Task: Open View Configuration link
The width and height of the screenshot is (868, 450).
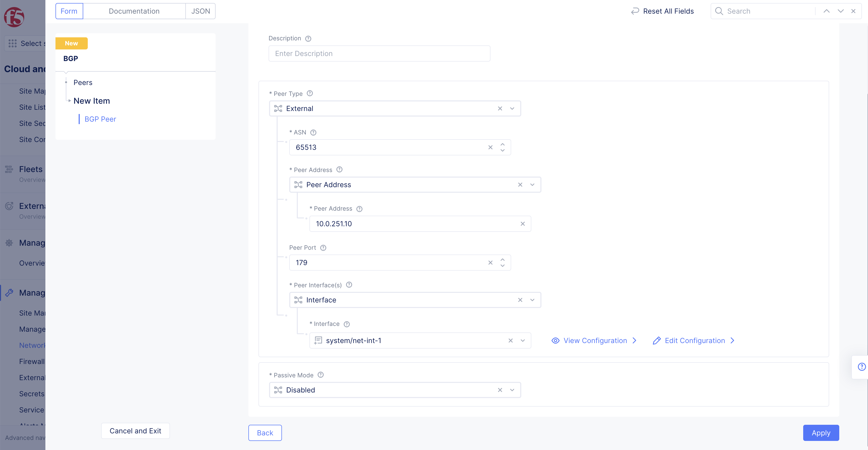Action: [x=594, y=341]
